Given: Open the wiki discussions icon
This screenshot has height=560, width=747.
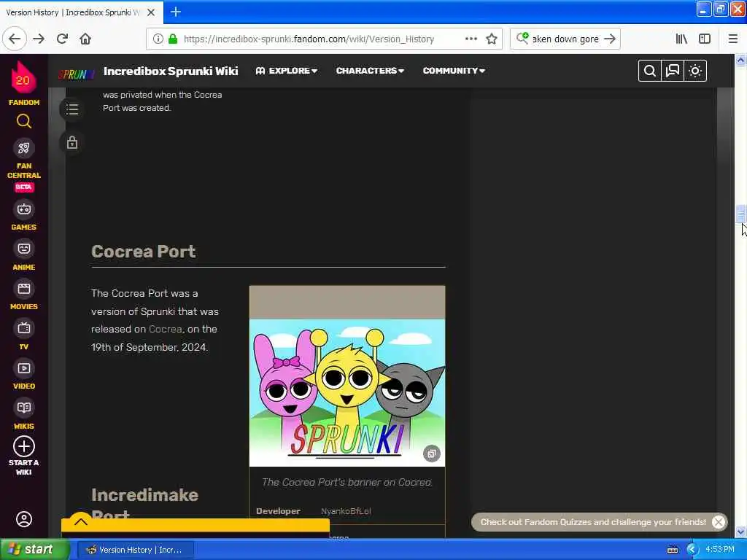Looking at the screenshot, I should (672, 71).
